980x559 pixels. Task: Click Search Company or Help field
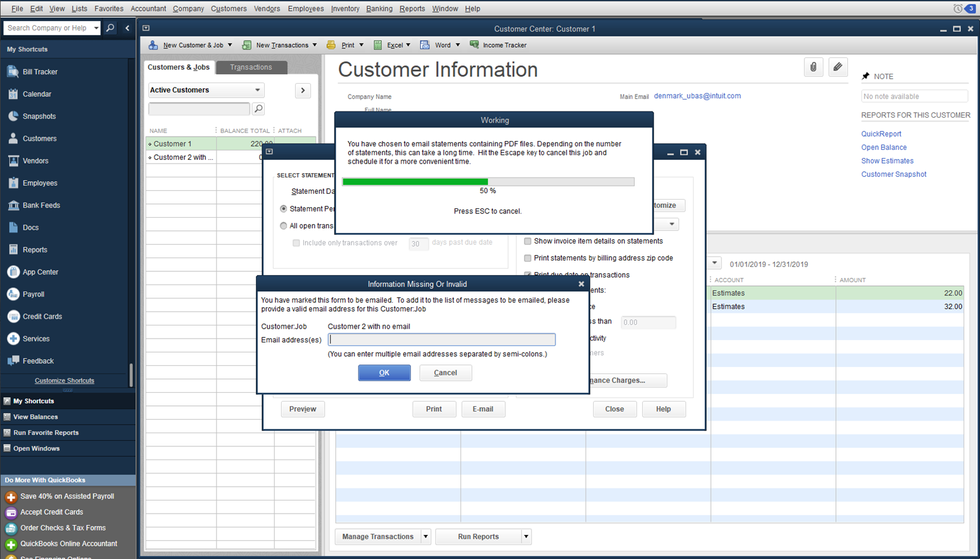(48, 28)
